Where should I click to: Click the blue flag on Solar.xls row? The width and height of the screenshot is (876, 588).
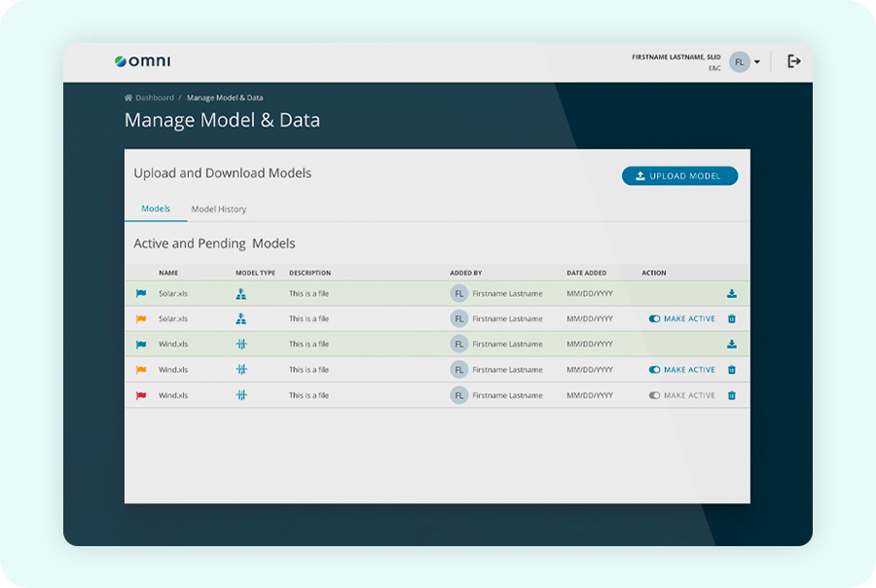pos(141,293)
